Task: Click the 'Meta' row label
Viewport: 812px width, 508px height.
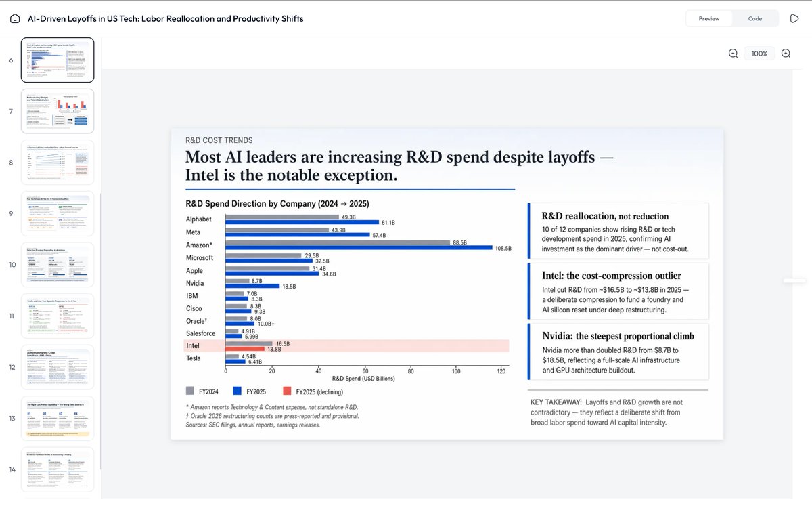Action: click(194, 232)
